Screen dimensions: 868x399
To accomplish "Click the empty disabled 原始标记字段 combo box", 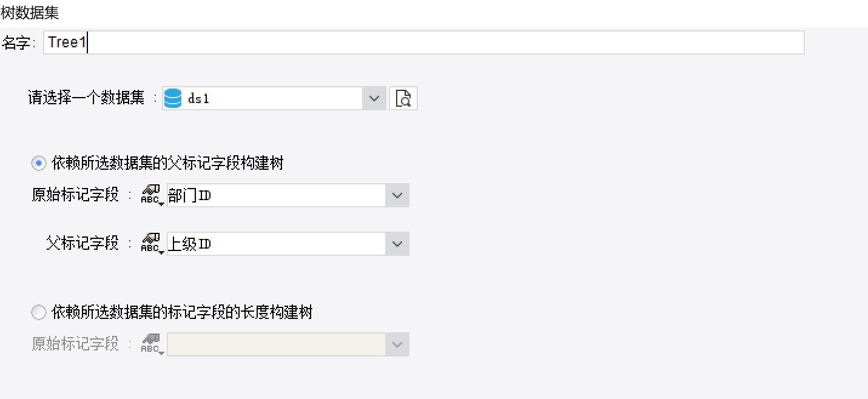I will (x=276, y=344).
